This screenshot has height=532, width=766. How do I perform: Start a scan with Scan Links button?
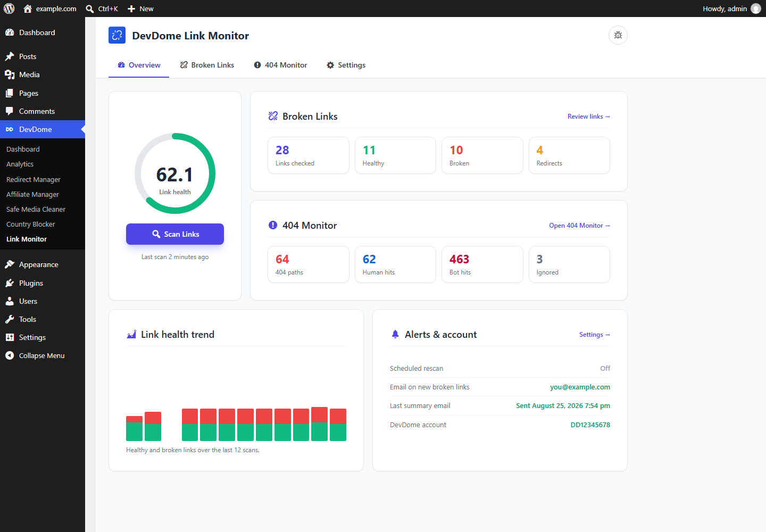[175, 234]
